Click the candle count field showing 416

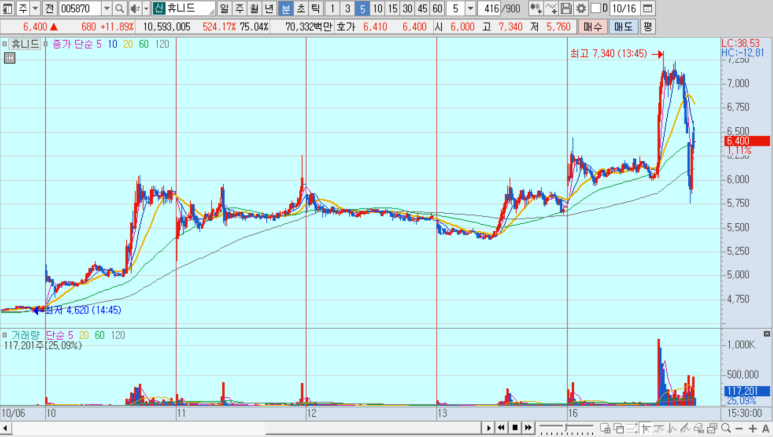[x=489, y=8]
